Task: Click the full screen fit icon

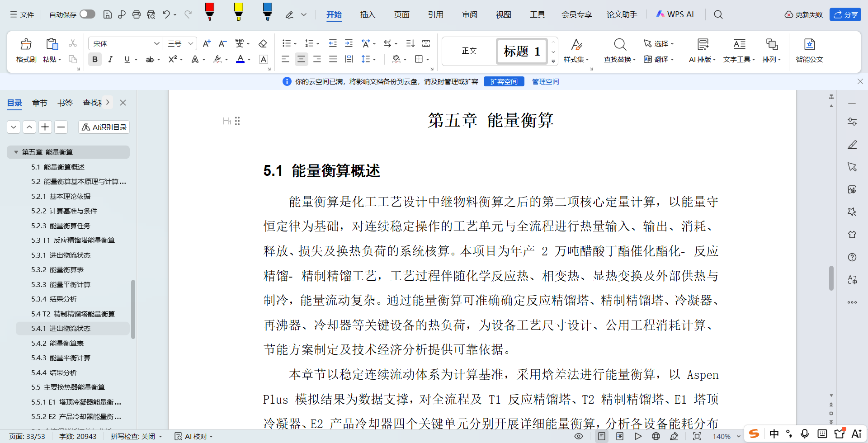Action: pyautogui.click(x=697, y=436)
